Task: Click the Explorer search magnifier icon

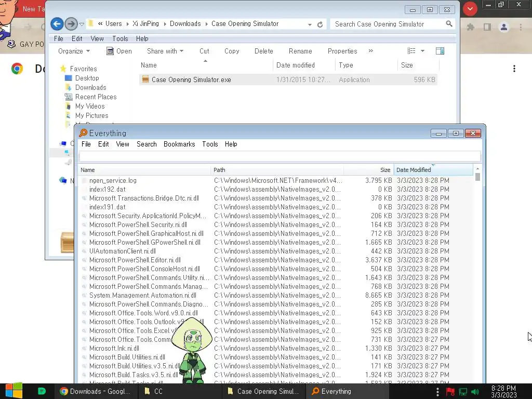Action: [x=449, y=24]
